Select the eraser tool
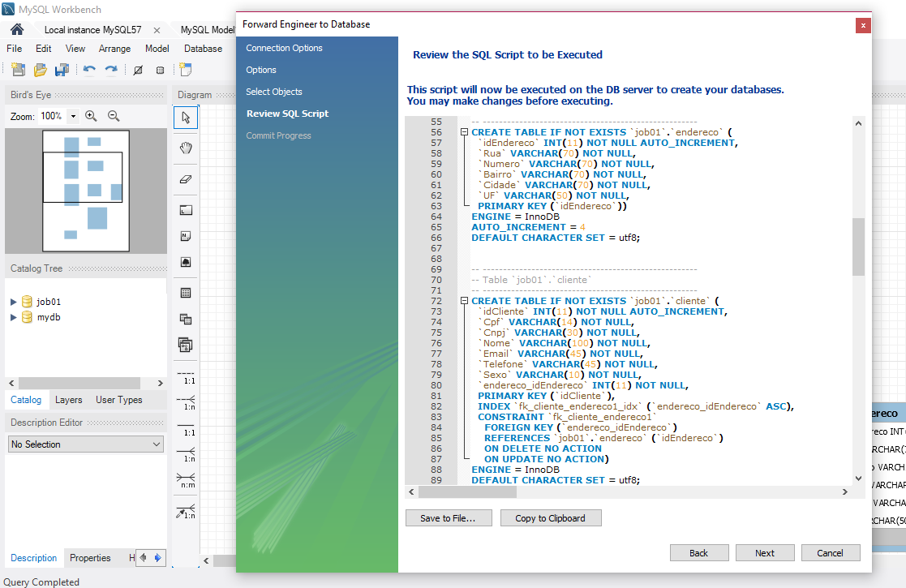The image size is (906, 588). click(186, 179)
